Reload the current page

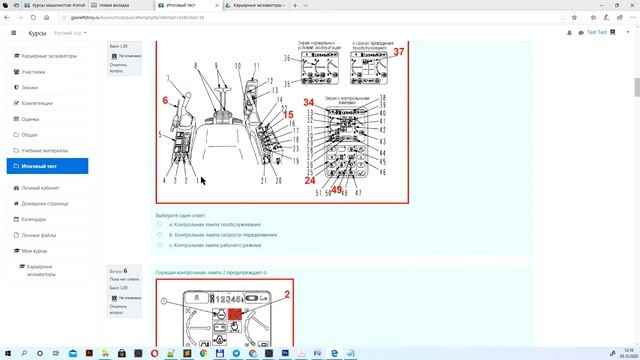tap(33, 18)
